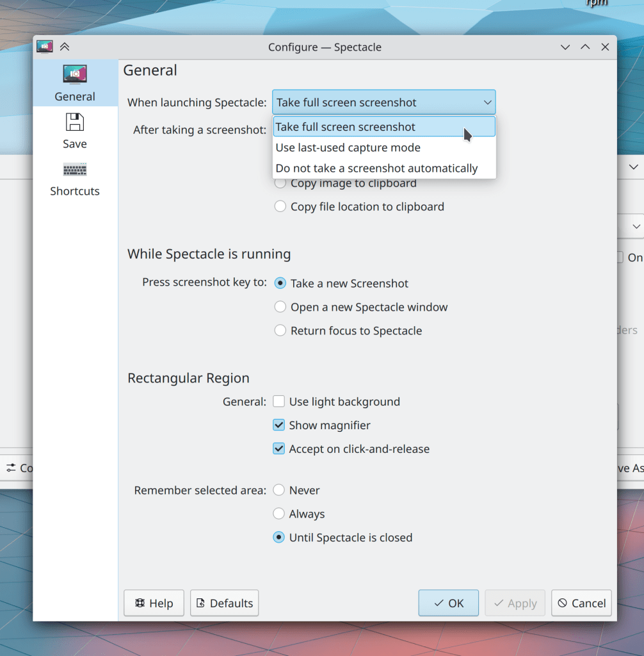Click the Cancel button
The width and height of the screenshot is (644, 656).
[581, 603]
